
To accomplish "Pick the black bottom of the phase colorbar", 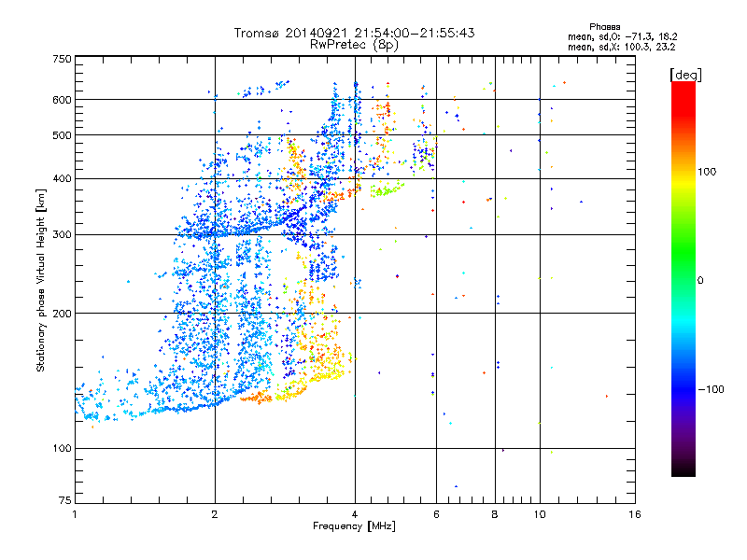I will (x=684, y=469).
